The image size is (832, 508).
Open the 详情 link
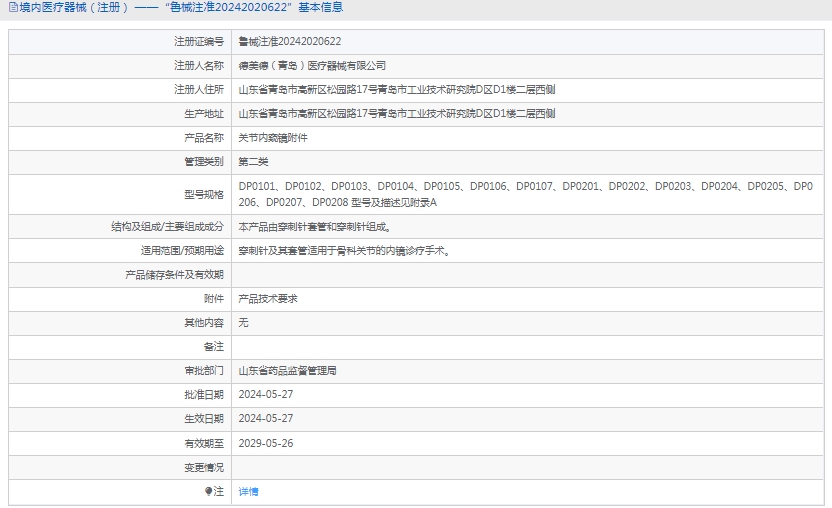click(248, 492)
